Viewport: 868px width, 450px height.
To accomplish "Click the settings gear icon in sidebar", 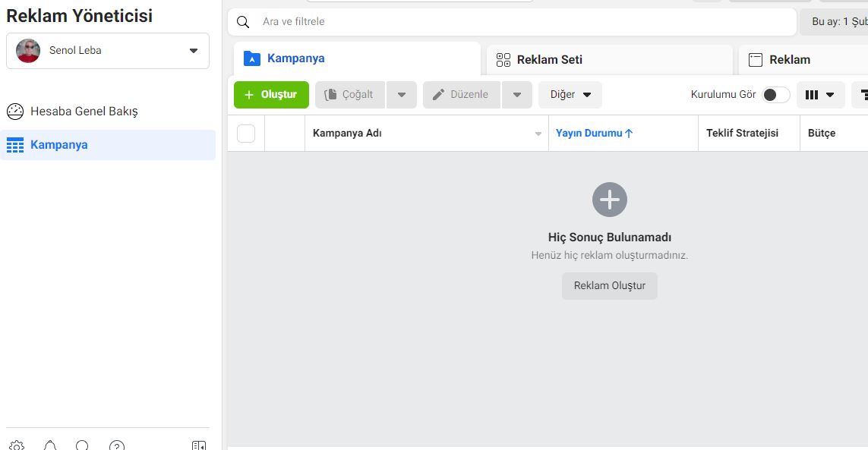I will click(17, 446).
